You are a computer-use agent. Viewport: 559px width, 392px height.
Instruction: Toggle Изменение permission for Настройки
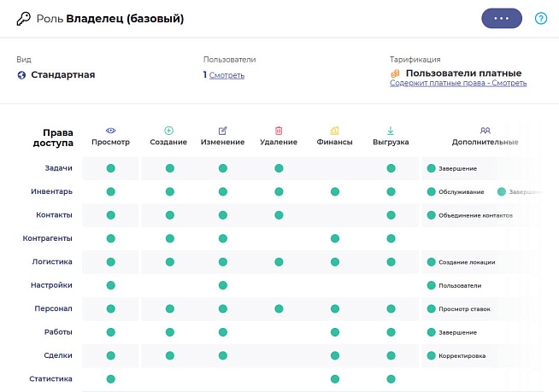point(223,285)
